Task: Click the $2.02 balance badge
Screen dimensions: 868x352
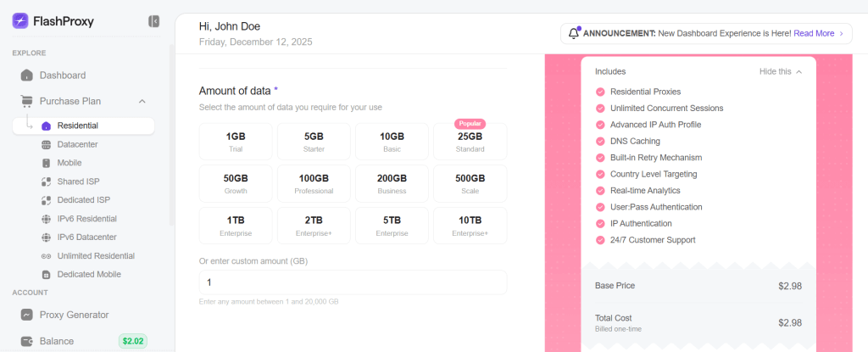Action: pyautogui.click(x=133, y=341)
